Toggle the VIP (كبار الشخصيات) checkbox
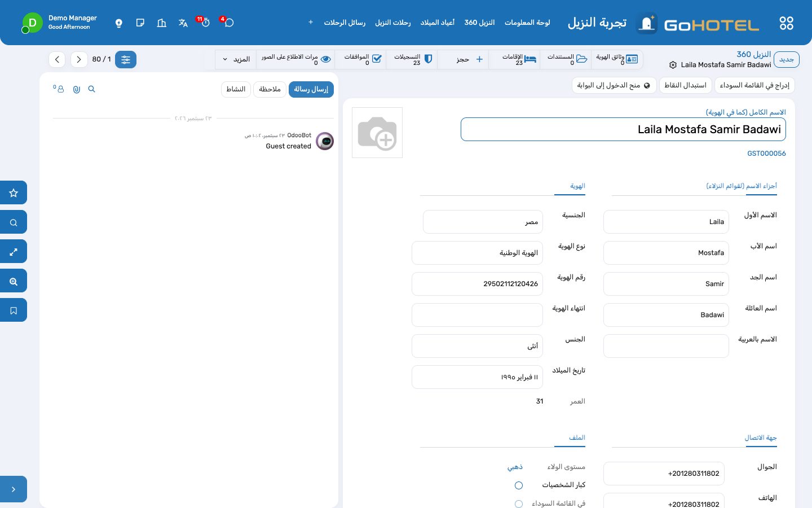Screen dimensions: 812x508 519,485
